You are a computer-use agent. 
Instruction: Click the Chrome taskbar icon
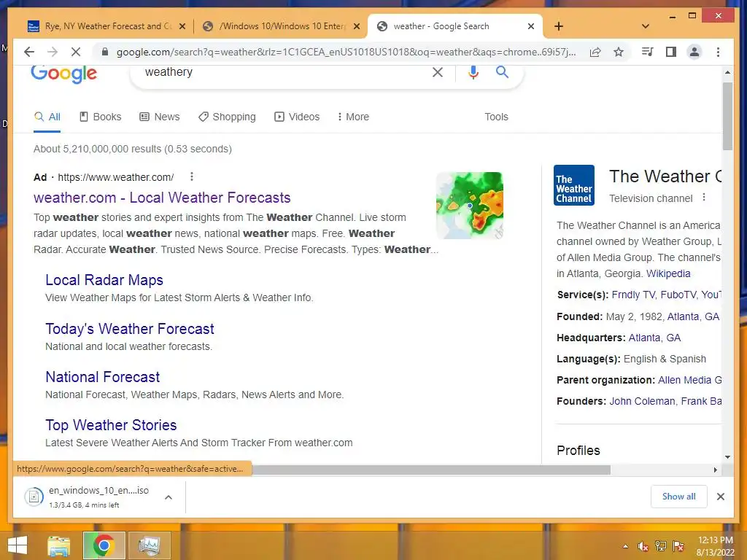(104, 545)
